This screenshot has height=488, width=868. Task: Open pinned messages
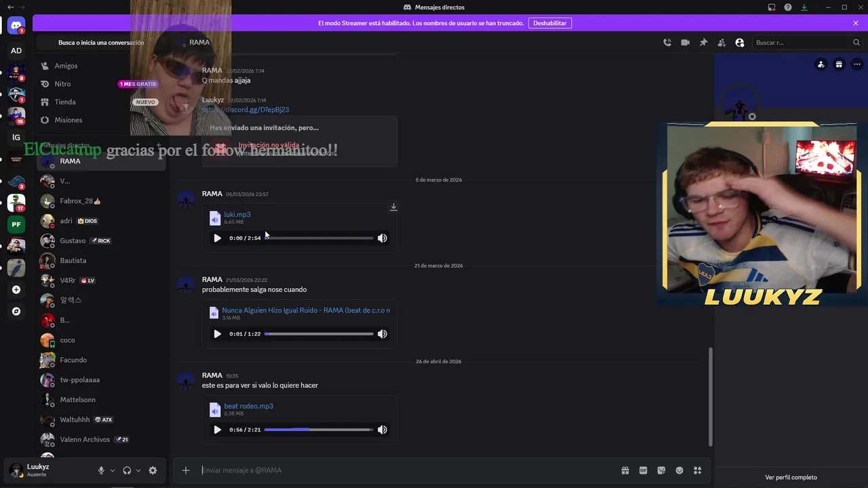tap(703, 43)
